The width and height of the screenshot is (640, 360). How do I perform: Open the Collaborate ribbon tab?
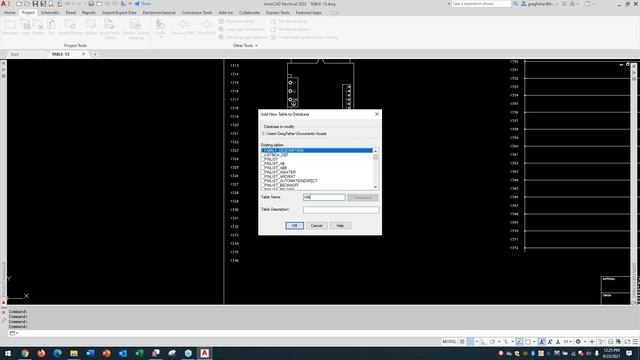click(249, 13)
